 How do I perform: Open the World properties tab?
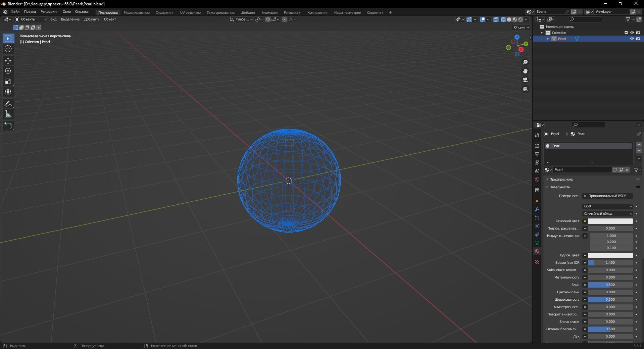pos(537,179)
